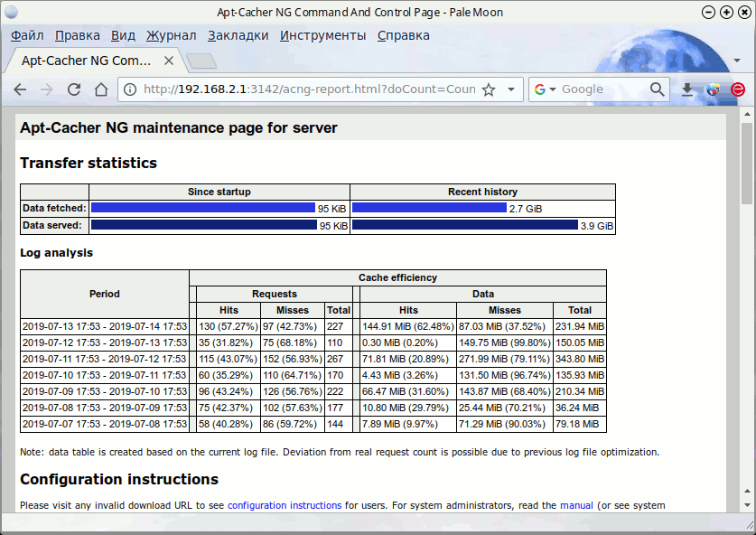Click the '152 (56.93%)' misses cell
Screen dimensions: 756x535
[x=293, y=359]
